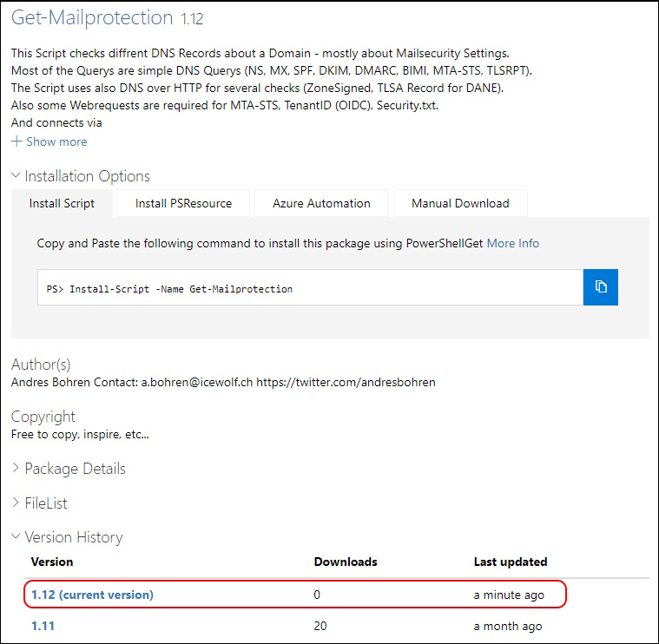Collapse the Installation Options section
This screenshot has height=644, width=659.
tap(80, 176)
